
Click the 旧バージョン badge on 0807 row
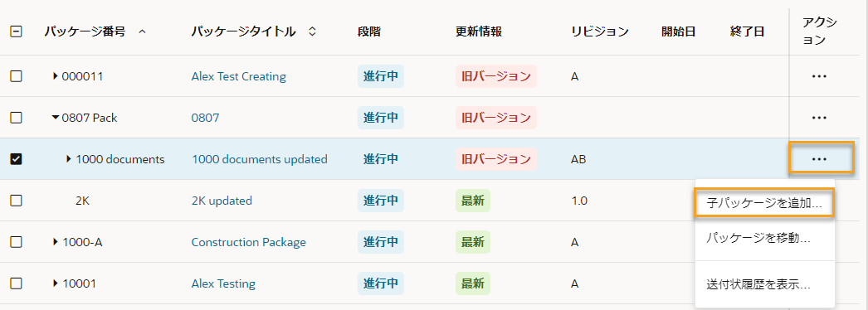point(496,118)
